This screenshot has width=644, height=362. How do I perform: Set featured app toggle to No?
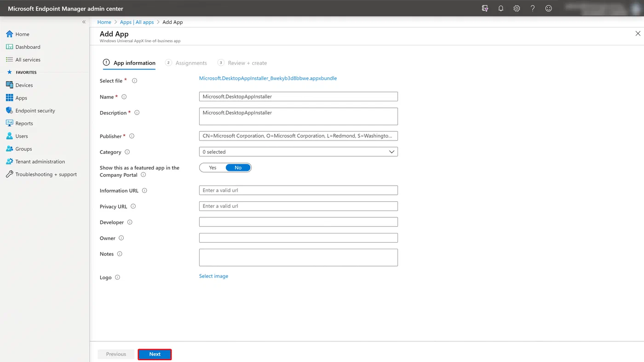pyautogui.click(x=238, y=168)
